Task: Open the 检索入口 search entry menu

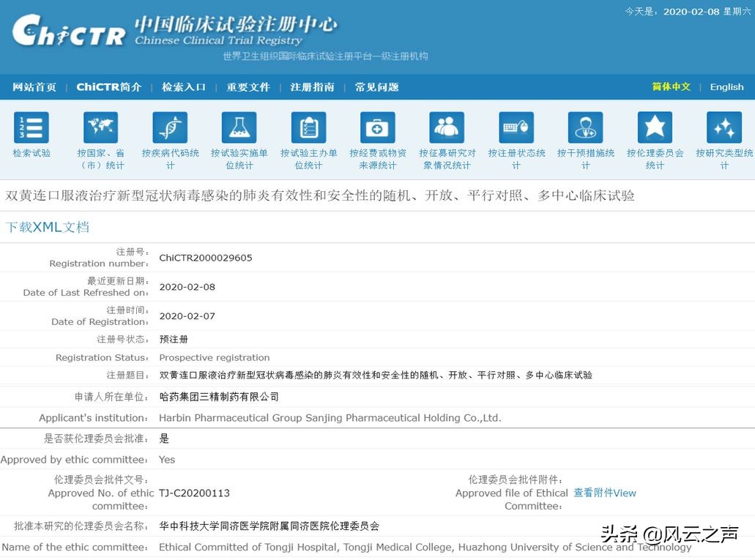Action: tap(183, 87)
